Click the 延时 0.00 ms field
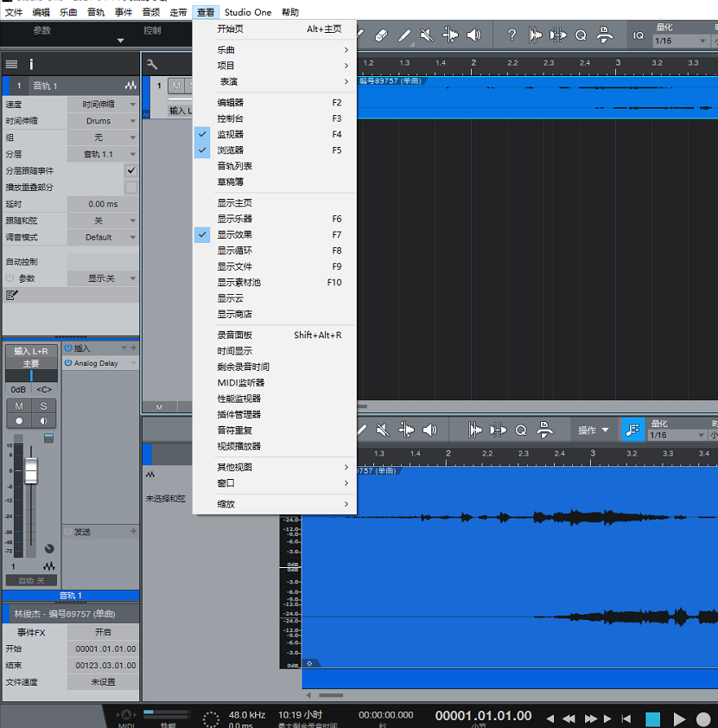Viewport: 718px width, 728px height. click(103, 204)
